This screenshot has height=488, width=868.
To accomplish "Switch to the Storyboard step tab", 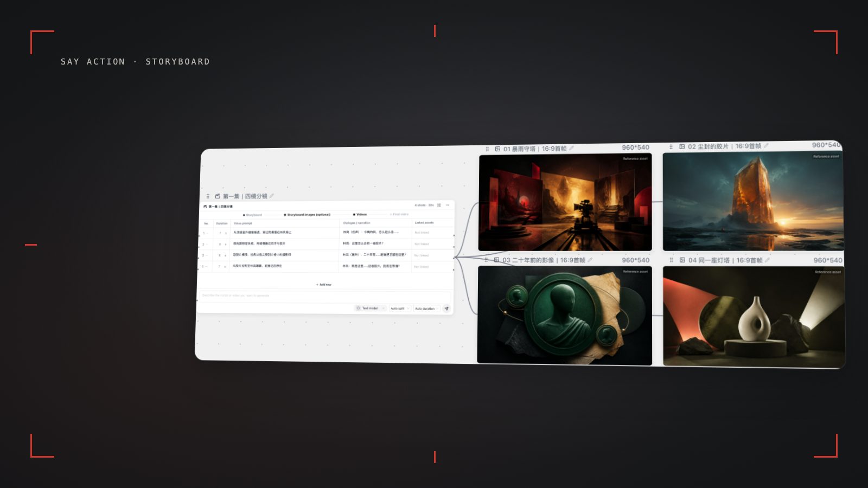I will [x=252, y=215].
